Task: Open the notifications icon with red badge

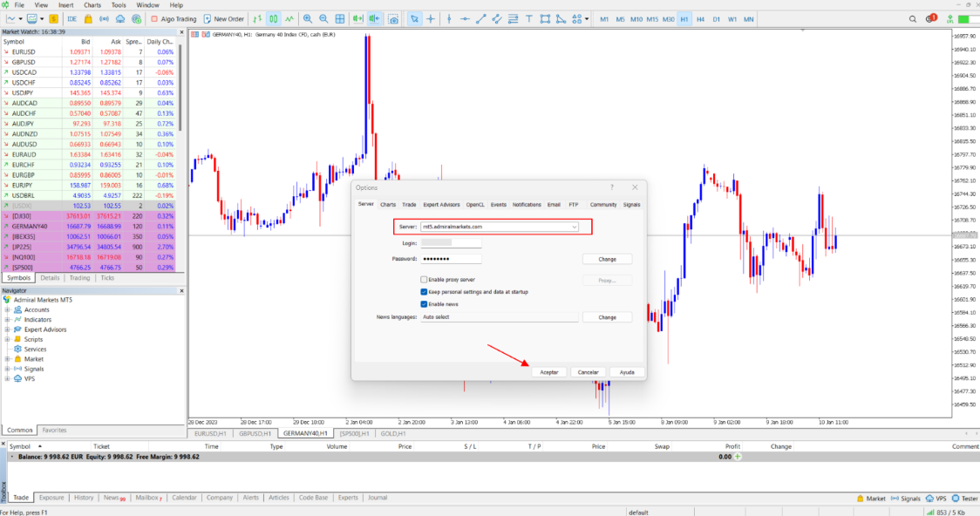Action: tap(930, 19)
